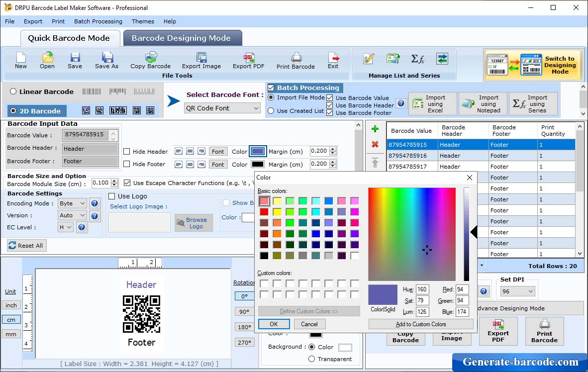Image resolution: width=588 pixels, height=372 pixels.
Task: Toggle Use Barcode Value checkbox
Action: pos(330,98)
